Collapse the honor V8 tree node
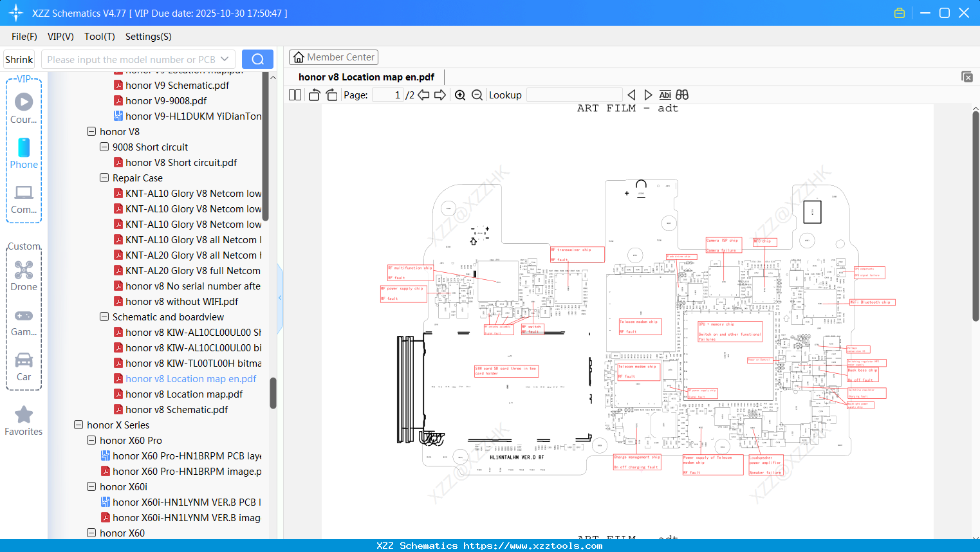This screenshot has height=552, width=980. (x=91, y=131)
